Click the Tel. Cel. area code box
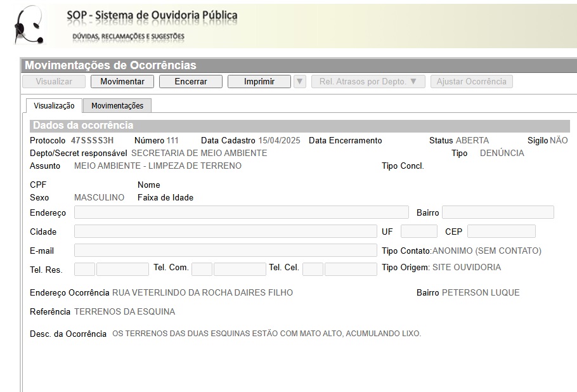The width and height of the screenshot is (577, 392). coord(313,270)
